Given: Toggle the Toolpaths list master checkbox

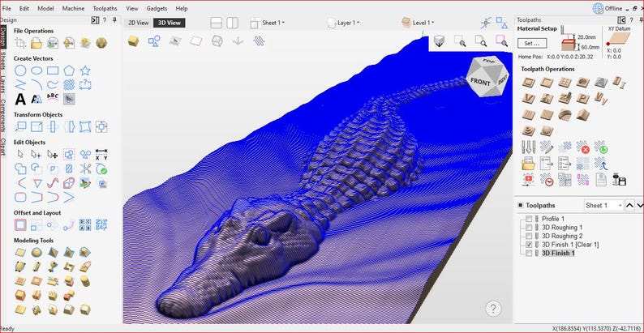Looking at the screenshot, I should point(521,205).
